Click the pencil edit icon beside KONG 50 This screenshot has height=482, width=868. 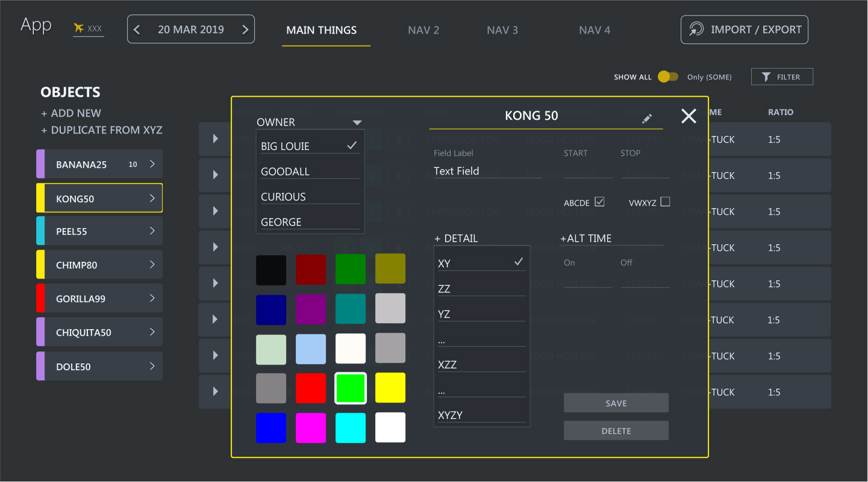point(647,119)
